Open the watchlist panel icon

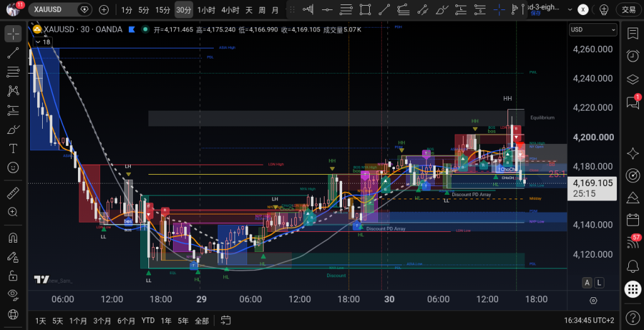tap(633, 34)
